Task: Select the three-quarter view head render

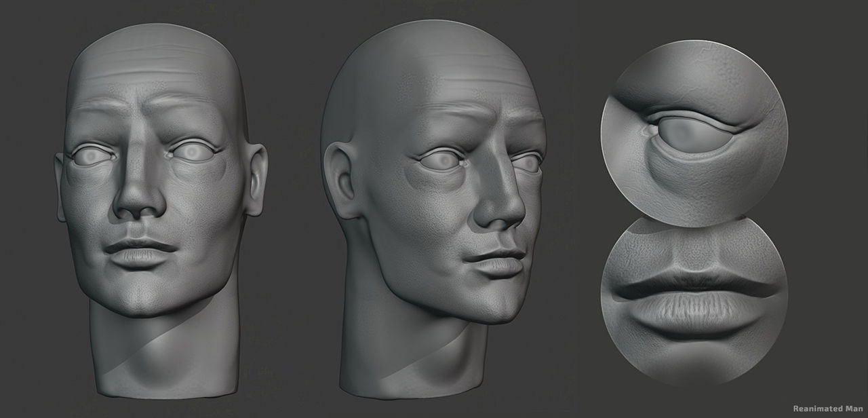Action: point(434,209)
